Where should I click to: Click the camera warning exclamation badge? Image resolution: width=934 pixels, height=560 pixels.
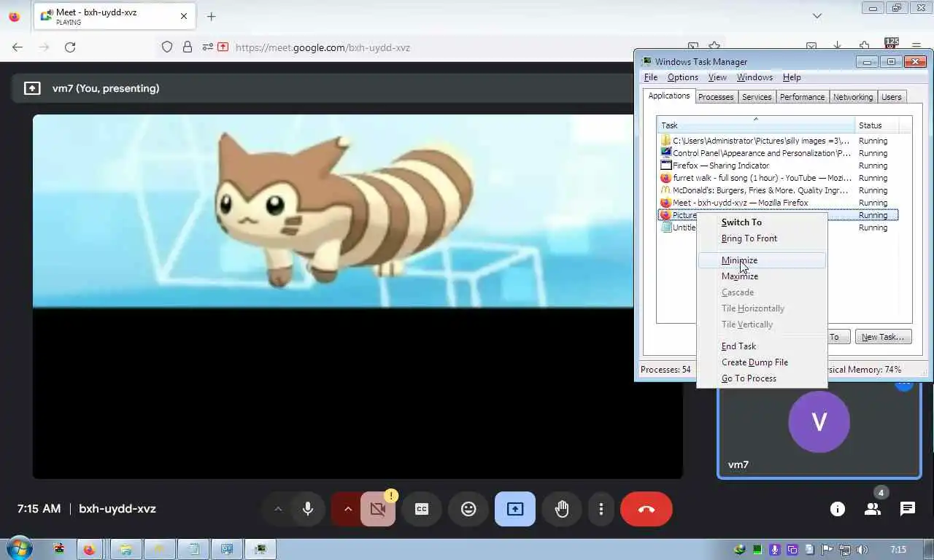coord(391,496)
